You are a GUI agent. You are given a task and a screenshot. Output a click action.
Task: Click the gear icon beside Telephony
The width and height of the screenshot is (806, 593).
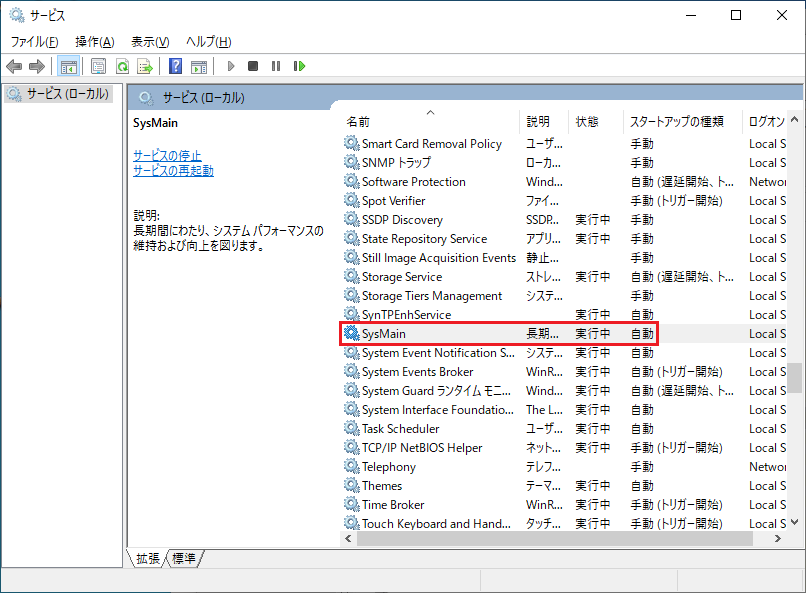point(352,466)
